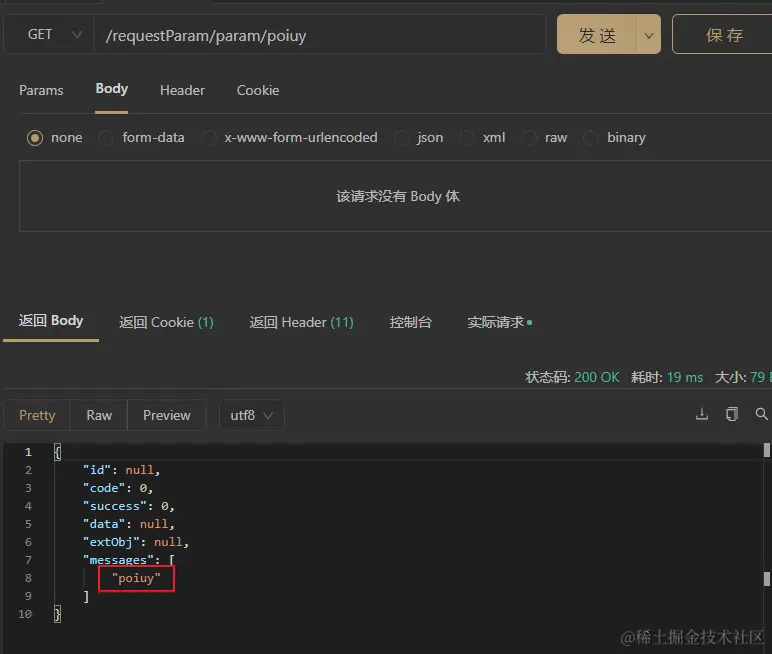Open the 返回 Cookie (1) tab
The image size is (772, 654).
166,323
